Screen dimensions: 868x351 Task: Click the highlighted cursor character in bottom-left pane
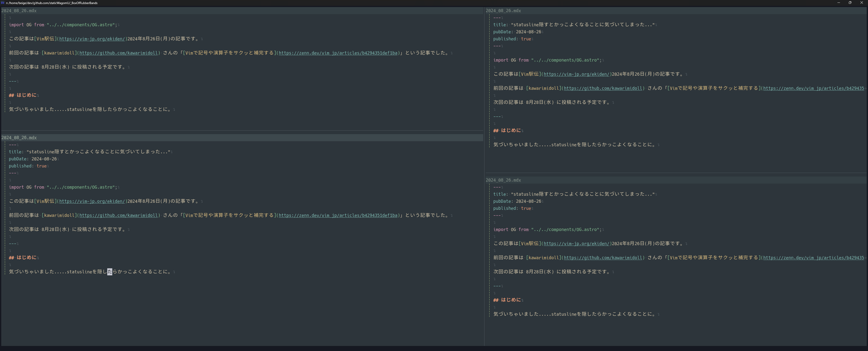(110, 272)
